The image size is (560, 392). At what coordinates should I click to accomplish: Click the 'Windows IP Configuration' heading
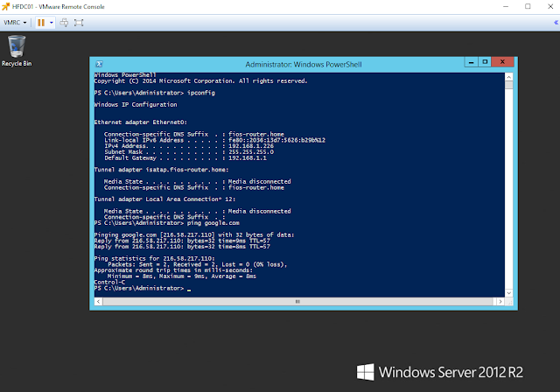coord(136,105)
